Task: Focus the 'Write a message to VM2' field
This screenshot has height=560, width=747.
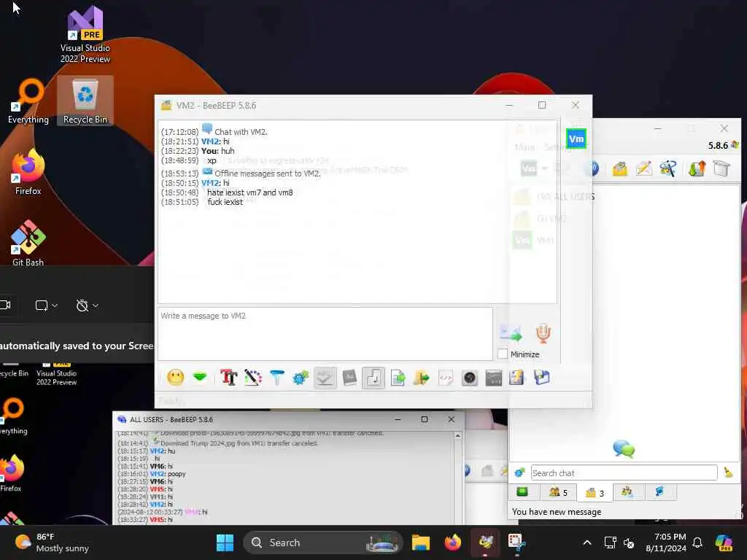Action: [x=325, y=333]
